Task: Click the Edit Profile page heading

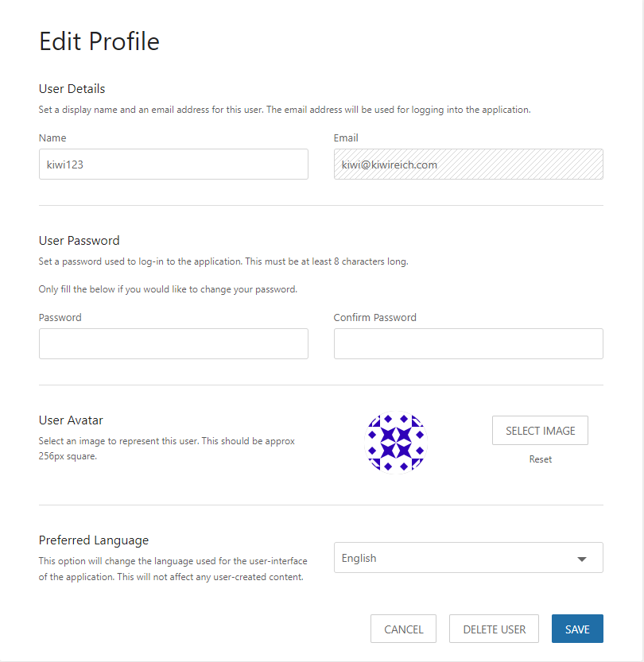Action: [x=99, y=41]
